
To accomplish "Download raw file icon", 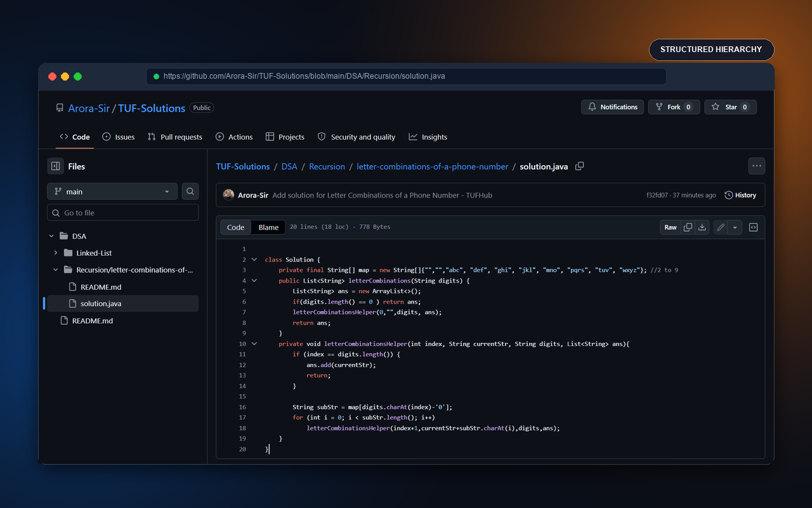I will (x=702, y=227).
